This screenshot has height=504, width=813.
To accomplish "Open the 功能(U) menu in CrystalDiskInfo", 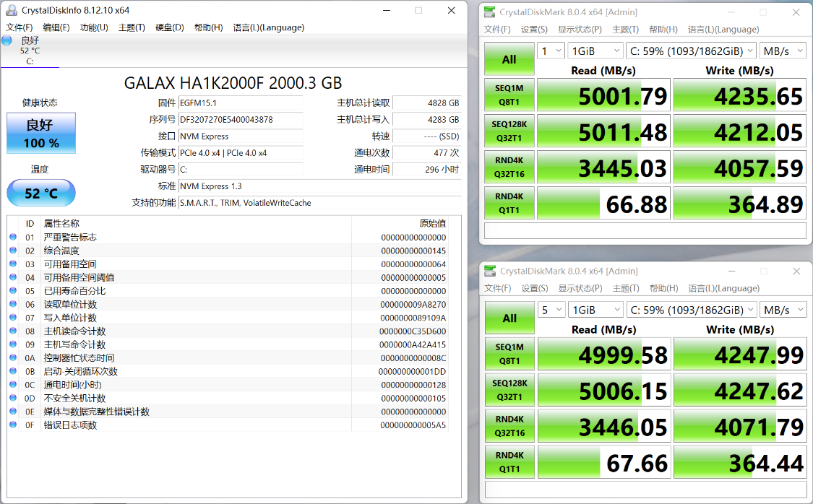I will (x=94, y=27).
